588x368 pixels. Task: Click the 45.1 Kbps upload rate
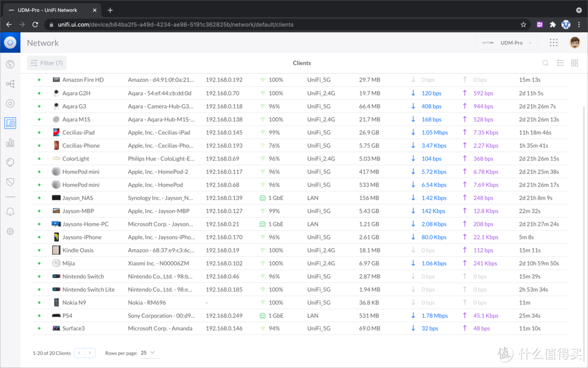tap(486, 316)
